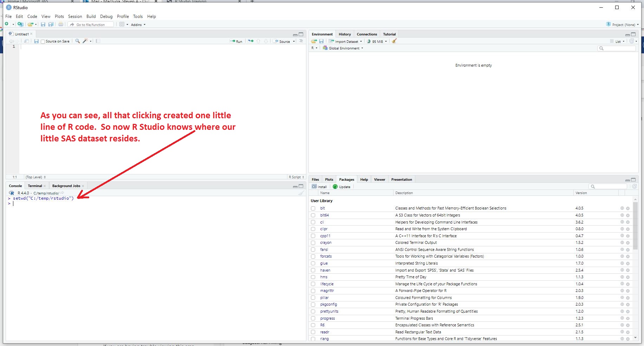Enable the Source on Save checkbox
This screenshot has height=346, width=644.
43,42
